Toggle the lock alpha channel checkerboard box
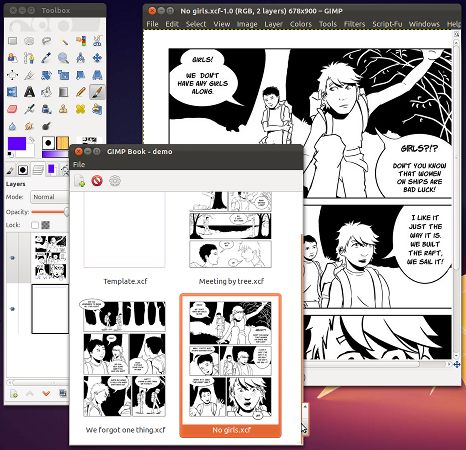Screen dimensions: 466x450 coord(45,225)
